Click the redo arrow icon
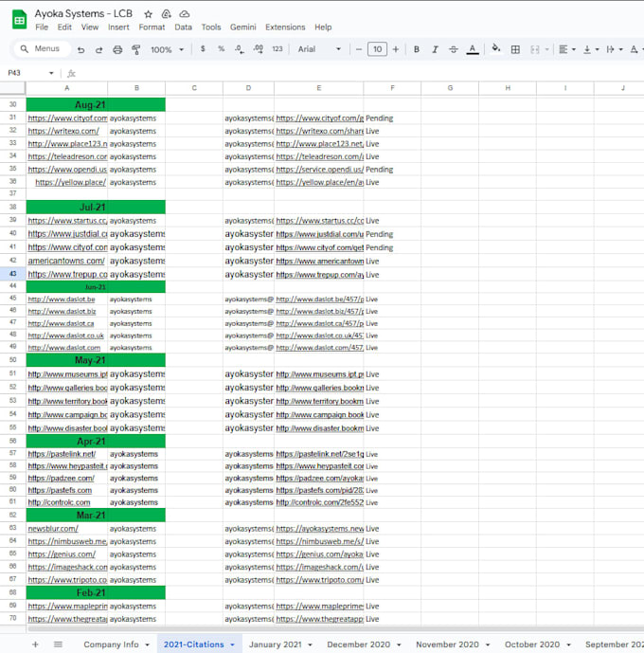 (x=99, y=50)
